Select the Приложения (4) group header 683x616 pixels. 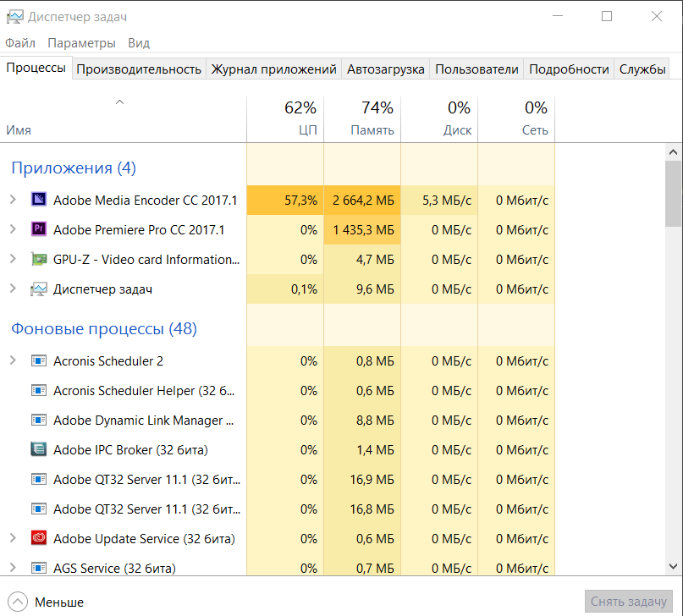[74, 168]
